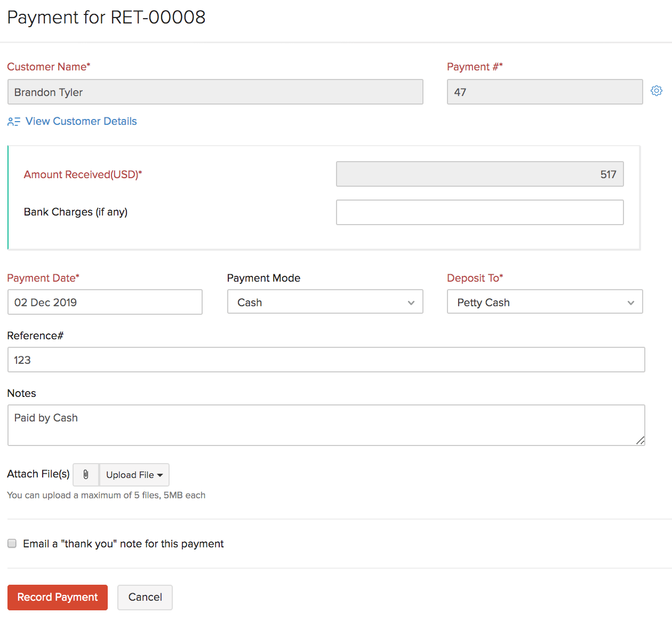
Task: Click the customer details person icon
Action: coord(13,121)
